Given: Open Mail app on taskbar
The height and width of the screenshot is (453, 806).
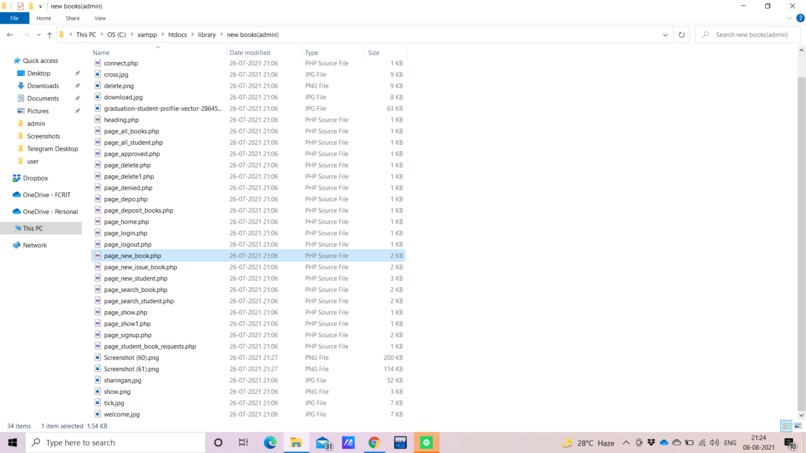Looking at the screenshot, I should pyautogui.click(x=323, y=443).
